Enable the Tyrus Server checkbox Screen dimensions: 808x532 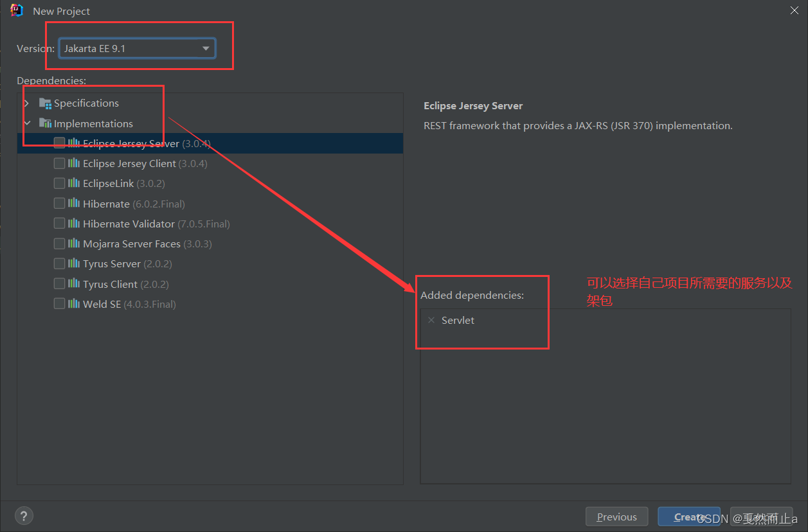[59, 263]
